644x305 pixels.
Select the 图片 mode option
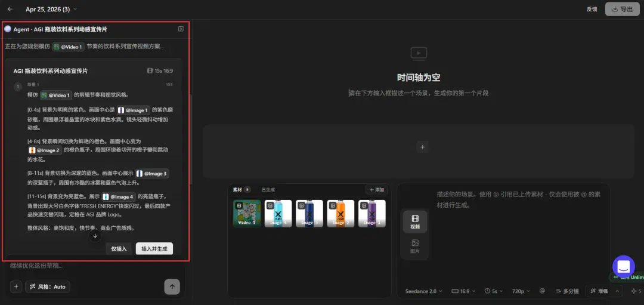pos(415,247)
